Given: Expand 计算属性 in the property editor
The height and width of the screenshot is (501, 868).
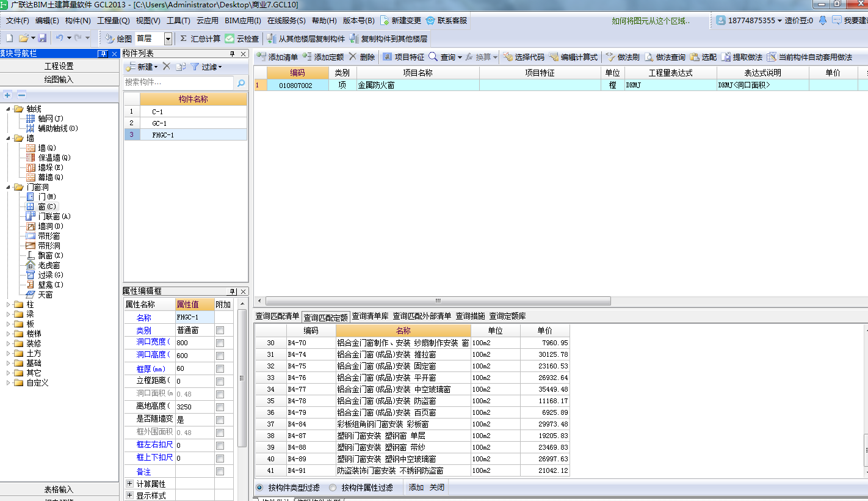Looking at the screenshot, I should tap(129, 483).
